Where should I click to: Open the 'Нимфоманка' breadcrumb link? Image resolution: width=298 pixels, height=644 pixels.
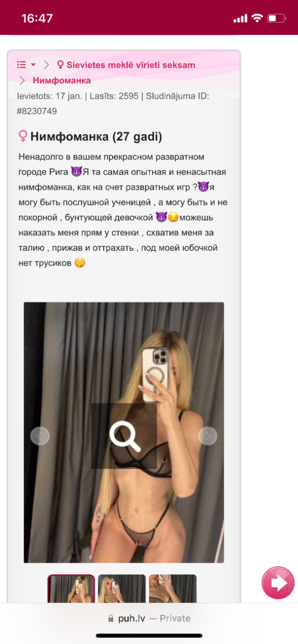click(x=62, y=80)
